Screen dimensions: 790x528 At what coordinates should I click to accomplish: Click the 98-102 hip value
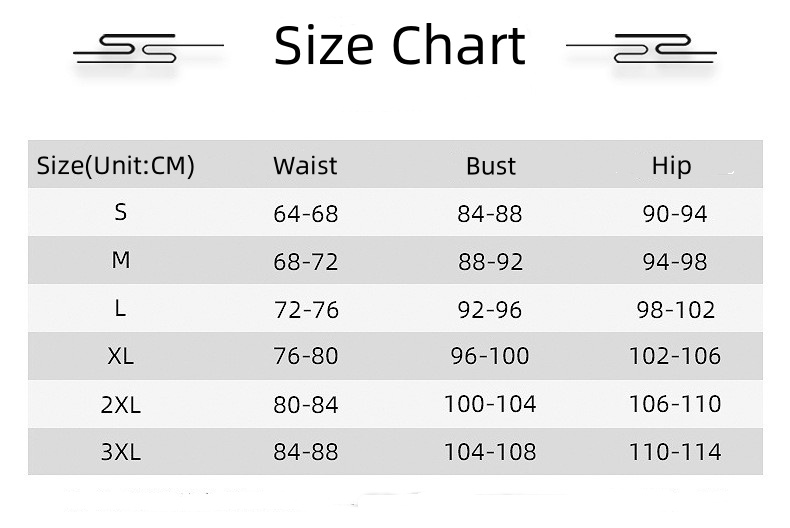pyautogui.click(x=676, y=310)
